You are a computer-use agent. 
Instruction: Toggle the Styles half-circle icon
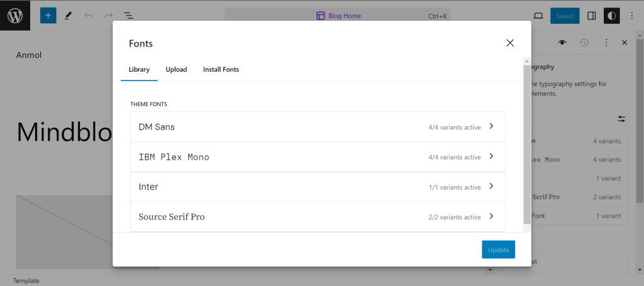pyautogui.click(x=611, y=16)
